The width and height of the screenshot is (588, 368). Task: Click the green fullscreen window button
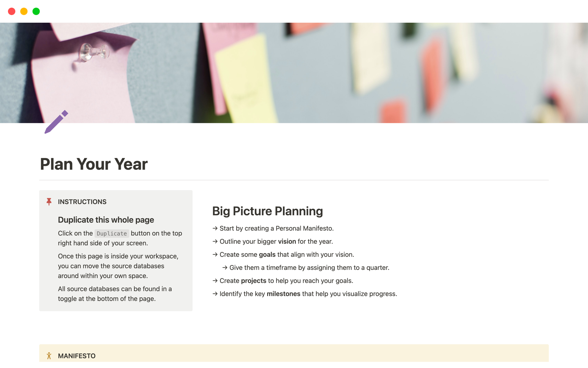(36, 11)
